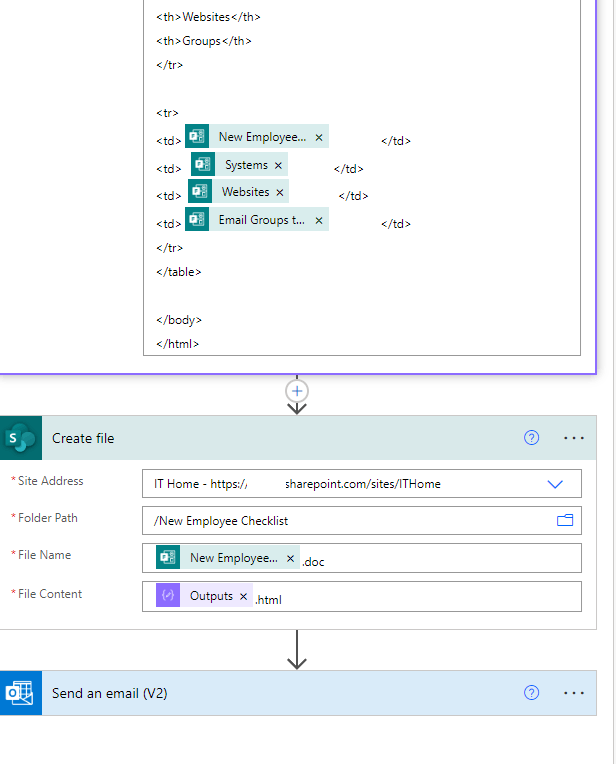Click the <th>Websites</th> line

click(208, 17)
